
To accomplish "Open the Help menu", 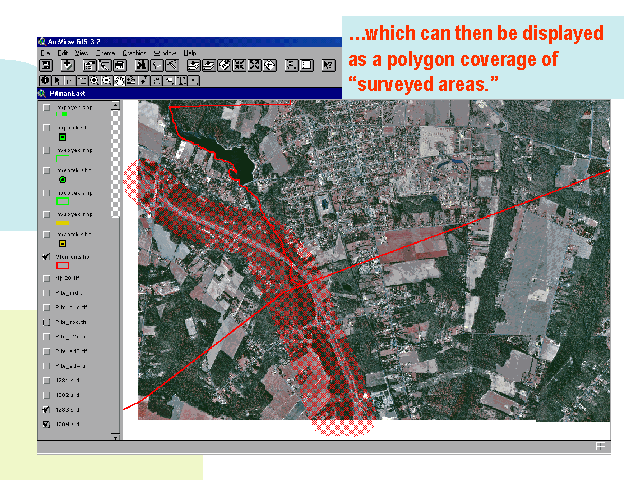I will [190, 52].
